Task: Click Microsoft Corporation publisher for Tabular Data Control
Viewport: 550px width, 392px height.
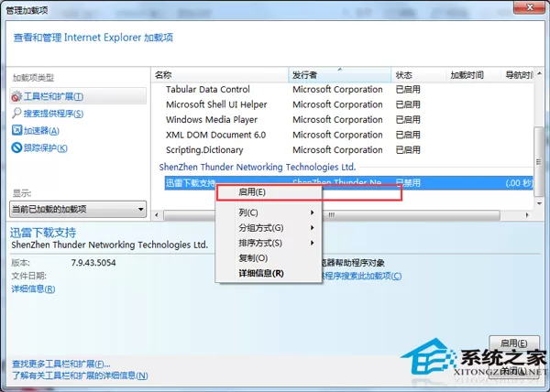Action: point(337,90)
